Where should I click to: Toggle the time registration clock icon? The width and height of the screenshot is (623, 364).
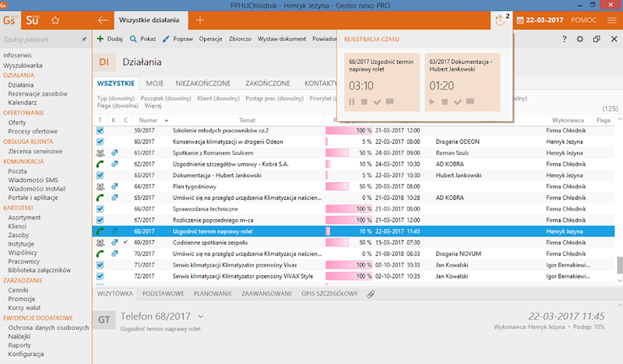tap(502, 20)
